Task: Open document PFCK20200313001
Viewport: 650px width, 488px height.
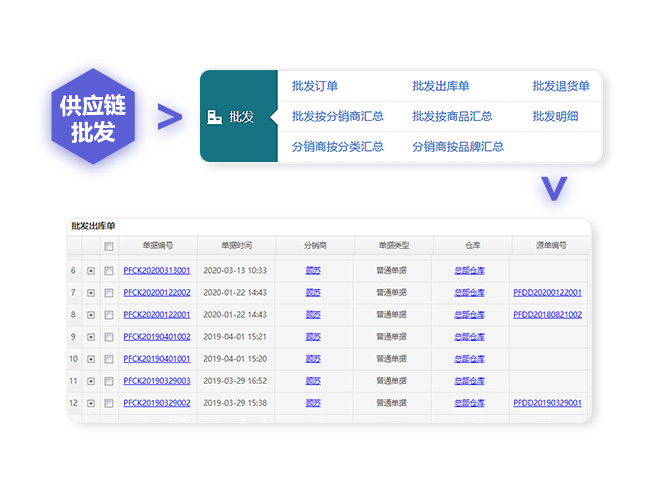Action: point(157,271)
